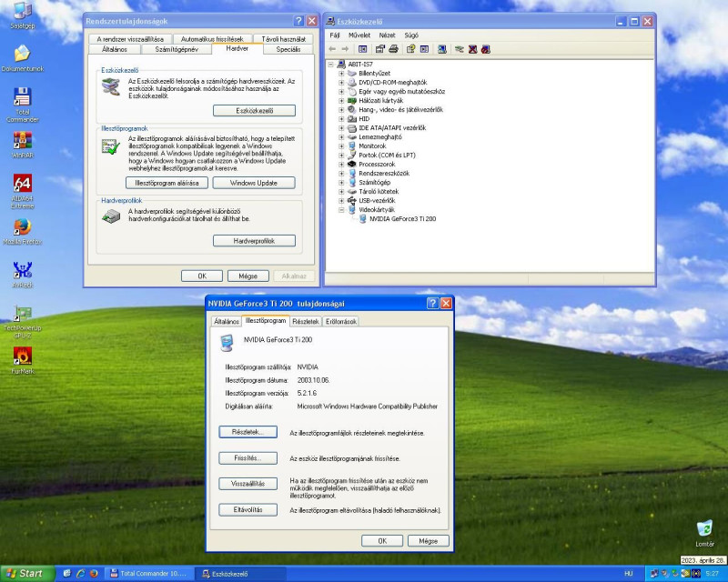Toggle the console tree show/hide toolbar icon
The width and height of the screenshot is (728, 582).
[362, 49]
